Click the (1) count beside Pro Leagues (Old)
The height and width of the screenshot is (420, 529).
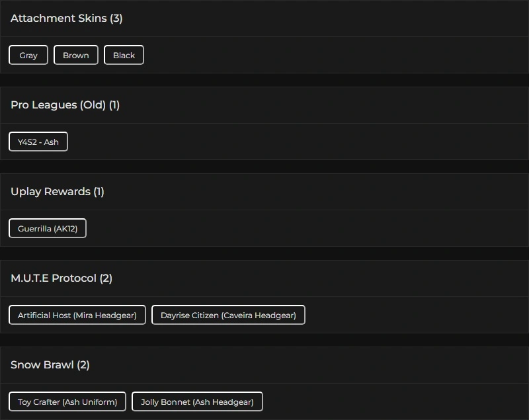click(114, 105)
